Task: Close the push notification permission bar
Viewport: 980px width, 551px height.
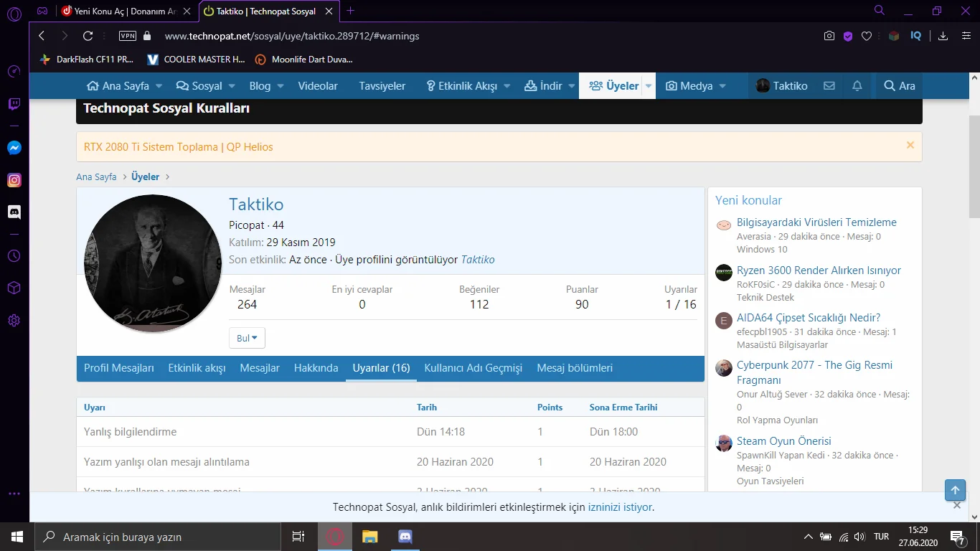Action: coord(957,505)
